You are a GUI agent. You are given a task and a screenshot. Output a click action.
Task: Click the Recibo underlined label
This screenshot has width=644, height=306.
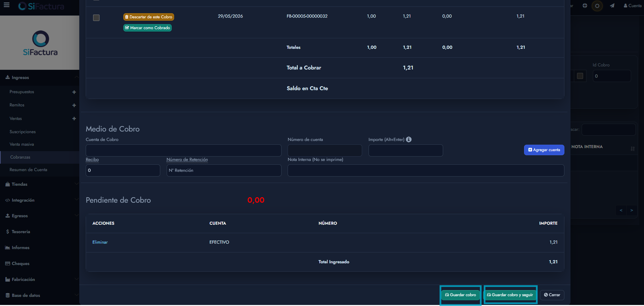[92, 160]
